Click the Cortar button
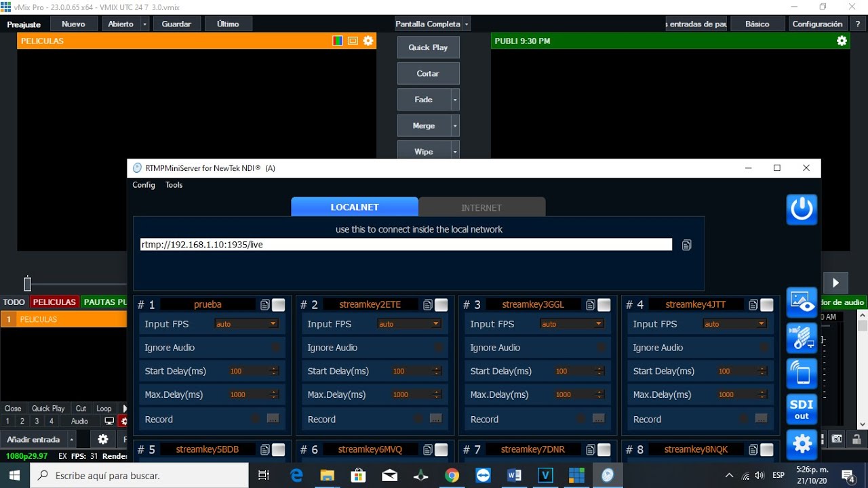Viewport: 868px width, 488px height. coord(428,73)
